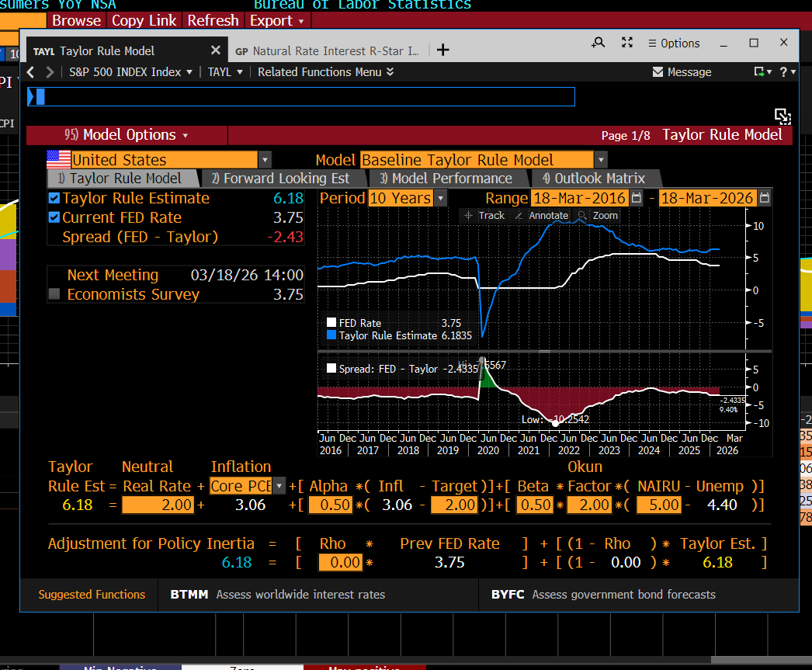Screen dimensions: 812x670
Task: Expand the Model Options menu
Action: tap(127, 135)
